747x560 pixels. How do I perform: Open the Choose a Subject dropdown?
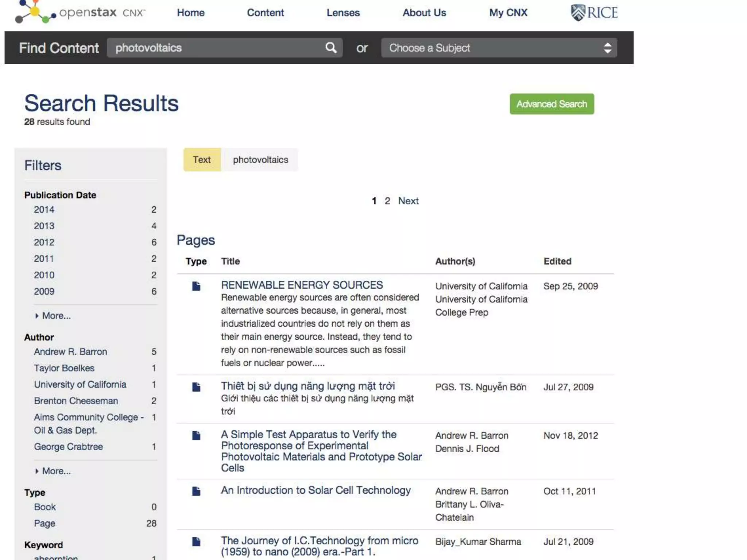[499, 48]
